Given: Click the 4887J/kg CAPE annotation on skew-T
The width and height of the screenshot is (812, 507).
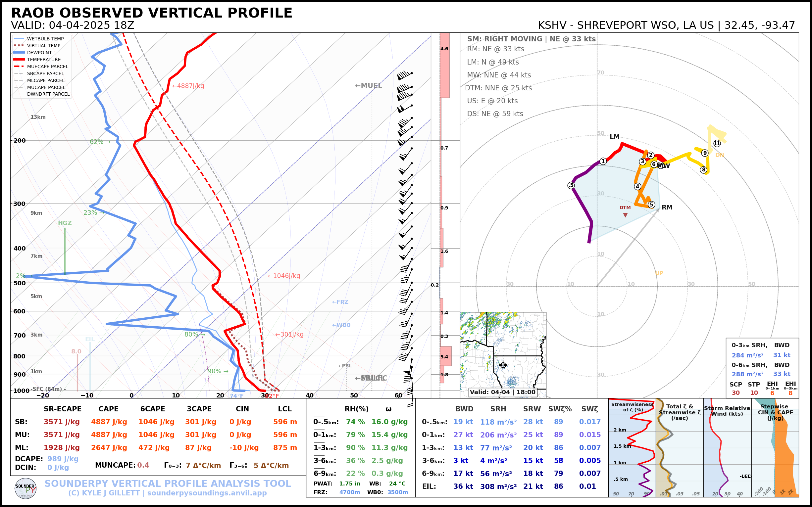Looking at the screenshot, I should pos(188,86).
